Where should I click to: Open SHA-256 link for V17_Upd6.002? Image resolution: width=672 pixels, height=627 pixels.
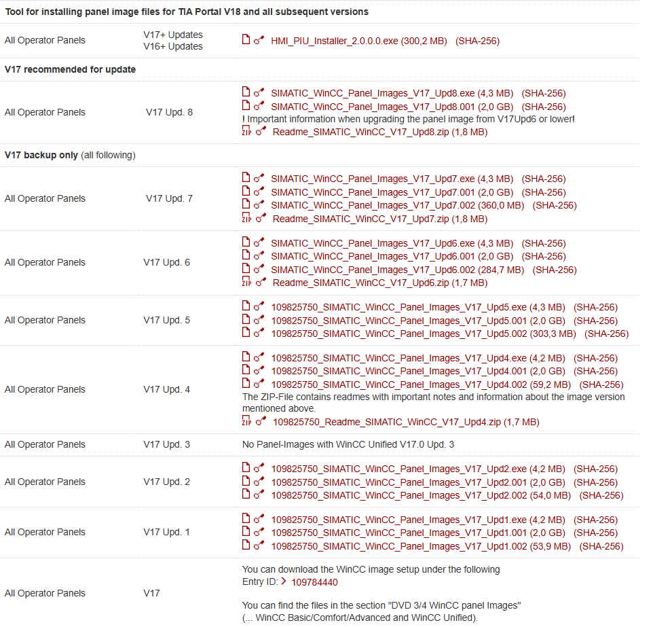coord(555,270)
